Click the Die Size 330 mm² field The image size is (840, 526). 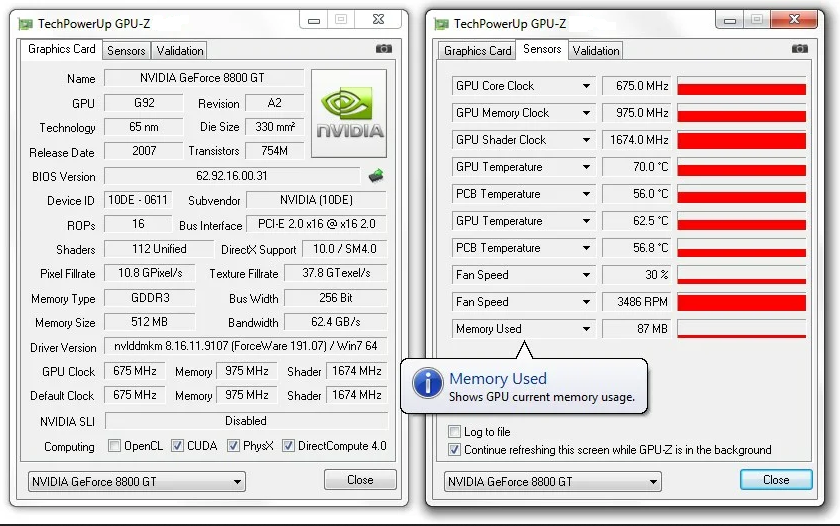click(274, 127)
